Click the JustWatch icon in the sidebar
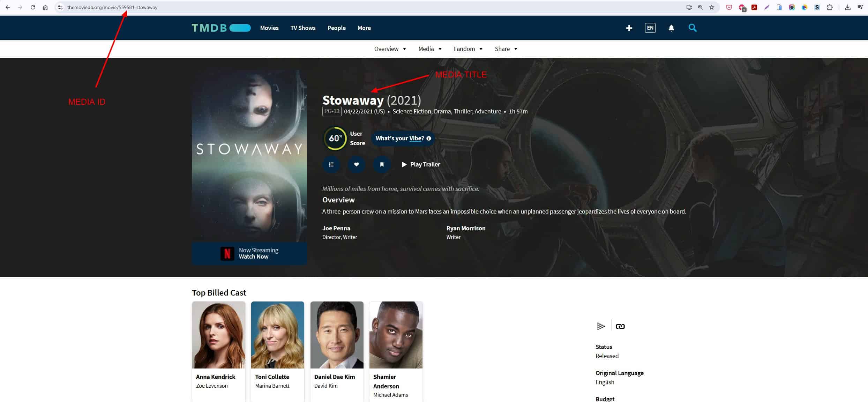 [x=601, y=326]
